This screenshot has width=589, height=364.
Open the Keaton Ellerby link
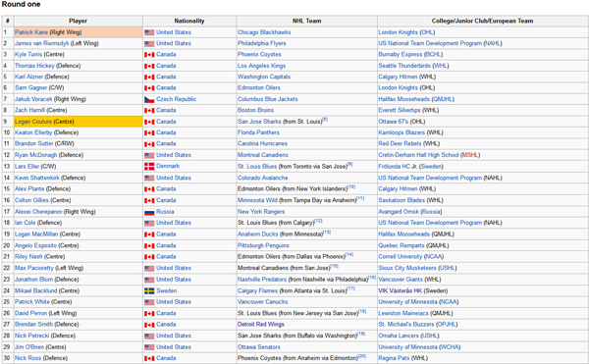tap(33, 132)
